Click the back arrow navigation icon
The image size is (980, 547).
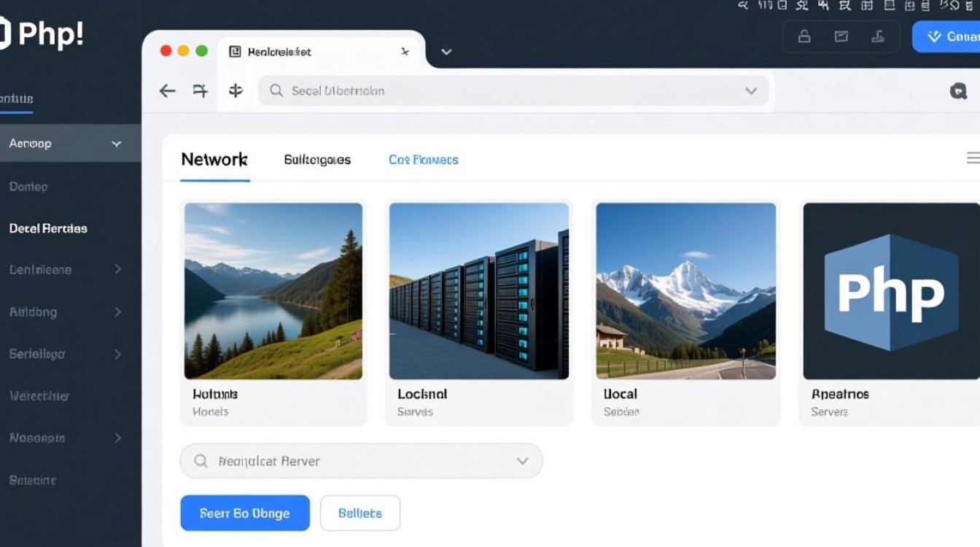coord(168,91)
